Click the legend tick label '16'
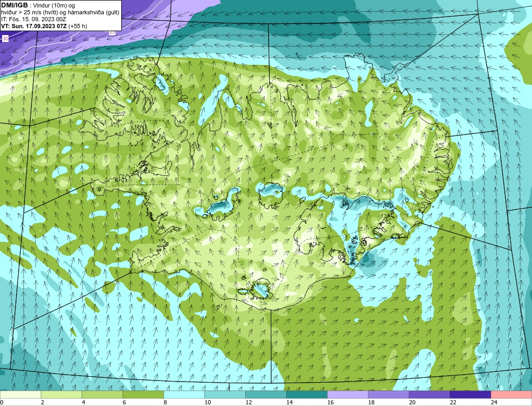The image size is (532, 406). [330, 403]
